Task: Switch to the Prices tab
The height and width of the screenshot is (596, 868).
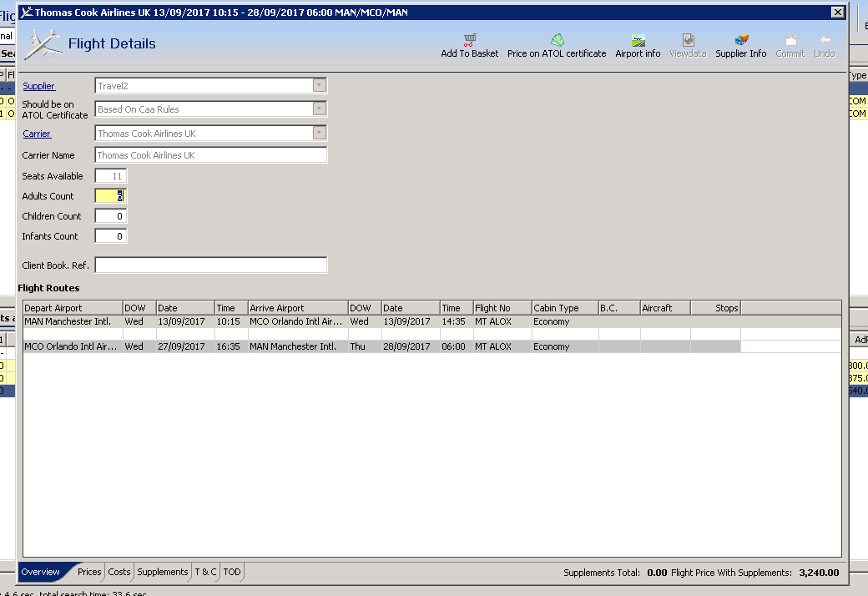Action: (89, 572)
